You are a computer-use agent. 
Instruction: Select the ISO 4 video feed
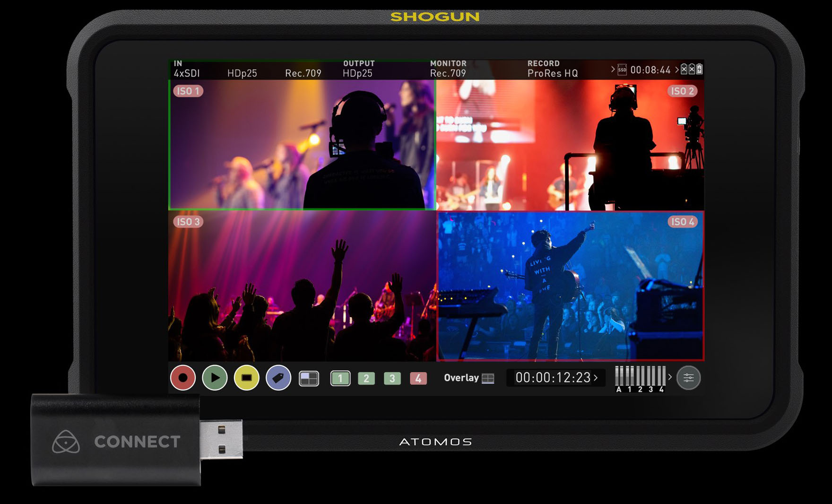pyautogui.click(x=570, y=286)
